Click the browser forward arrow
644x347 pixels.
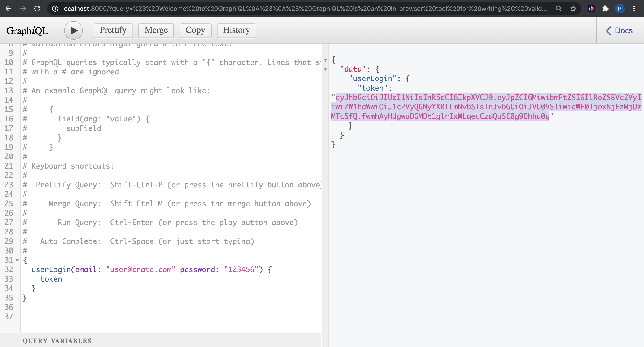pos(23,9)
